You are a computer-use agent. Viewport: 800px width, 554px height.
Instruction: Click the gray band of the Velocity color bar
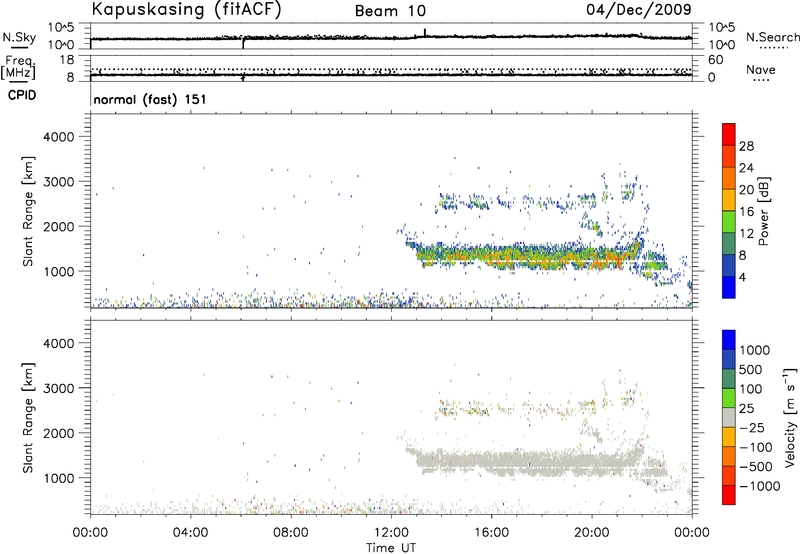729,417
